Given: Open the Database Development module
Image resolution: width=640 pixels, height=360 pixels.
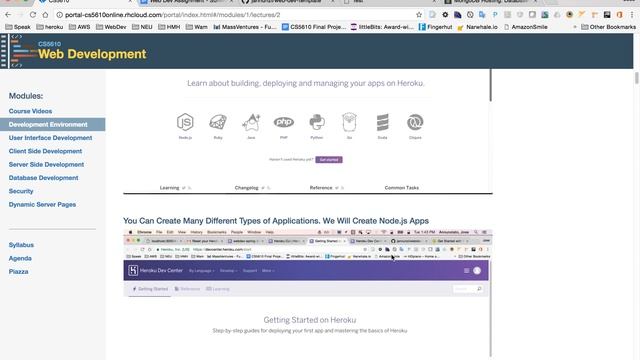Looking at the screenshot, I should (43, 178).
